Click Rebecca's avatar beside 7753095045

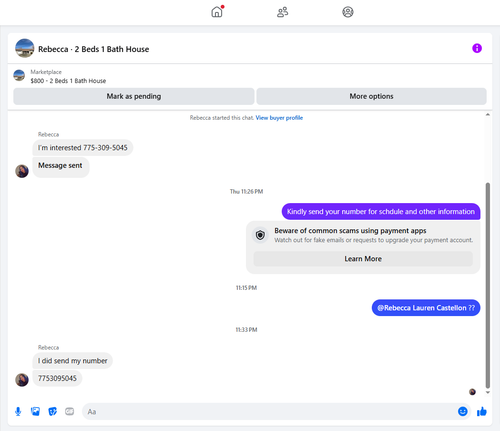[22, 380]
